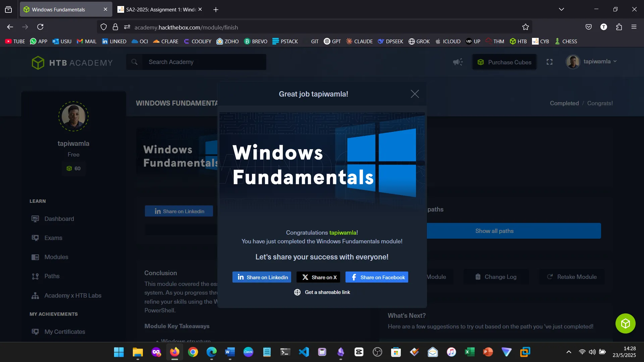Screen dimensions: 644x362
Task: Close the Great job congratulations dialog
Action: (x=415, y=94)
